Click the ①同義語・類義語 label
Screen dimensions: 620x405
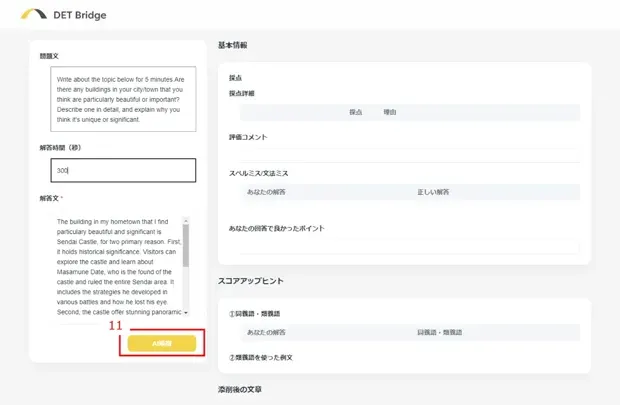(254, 314)
